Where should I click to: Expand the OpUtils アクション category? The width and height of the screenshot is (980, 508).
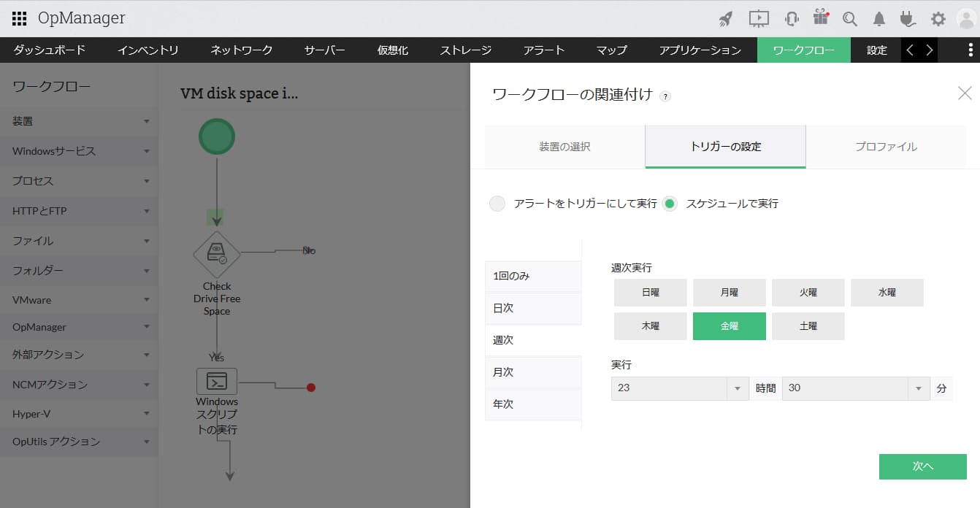tap(79, 442)
